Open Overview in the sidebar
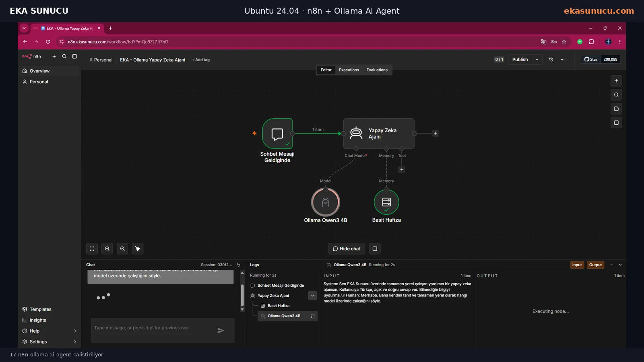The width and height of the screenshot is (644, 362). [x=49, y=71]
